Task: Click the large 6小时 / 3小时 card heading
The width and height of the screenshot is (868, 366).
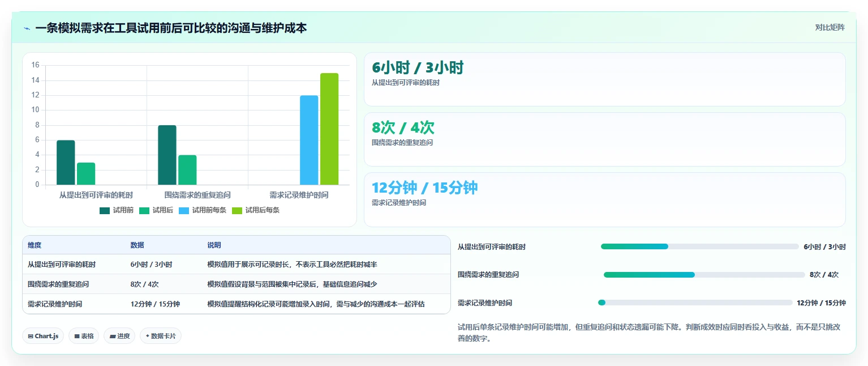Action: 418,67
